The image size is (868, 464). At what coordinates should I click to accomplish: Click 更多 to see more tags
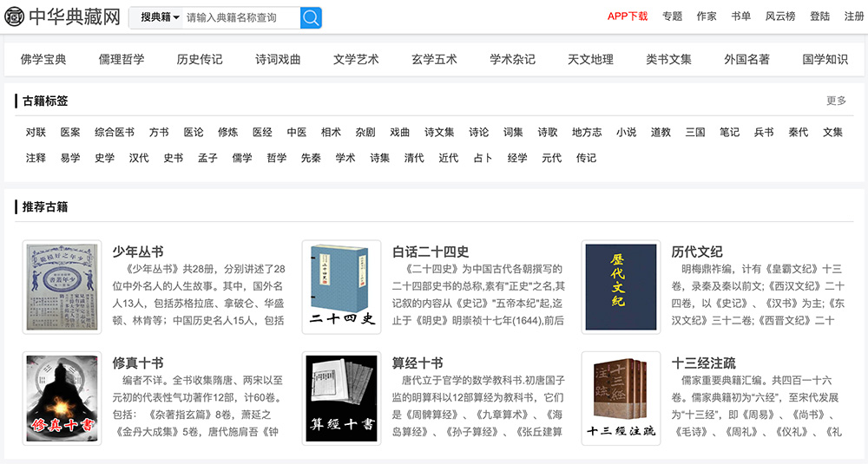coord(836,101)
